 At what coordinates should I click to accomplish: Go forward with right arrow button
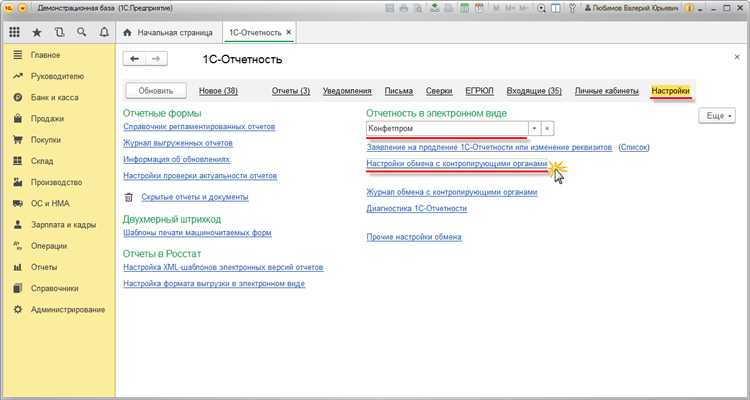click(156, 59)
